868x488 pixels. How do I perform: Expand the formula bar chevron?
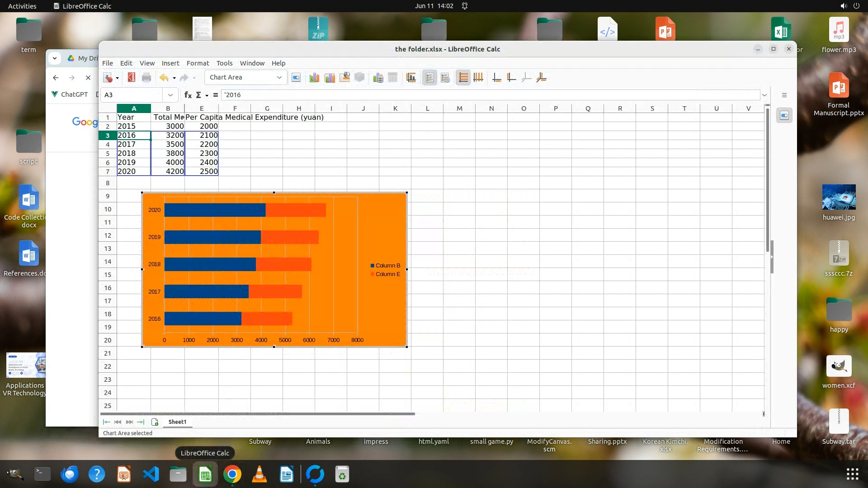[764, 95]
